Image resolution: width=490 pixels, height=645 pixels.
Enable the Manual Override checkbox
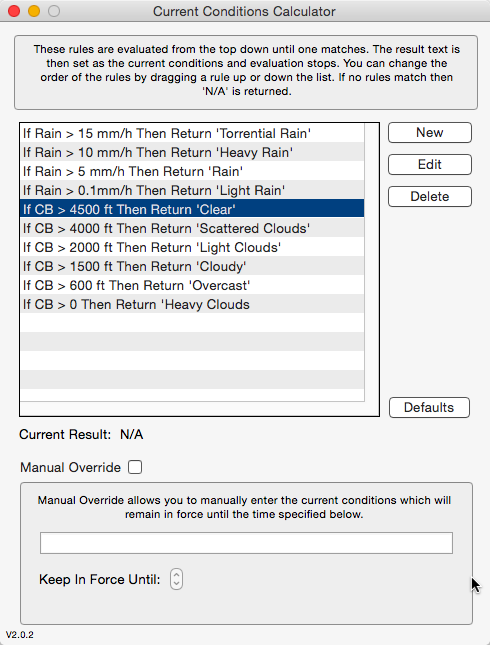(x=135, y=467)
